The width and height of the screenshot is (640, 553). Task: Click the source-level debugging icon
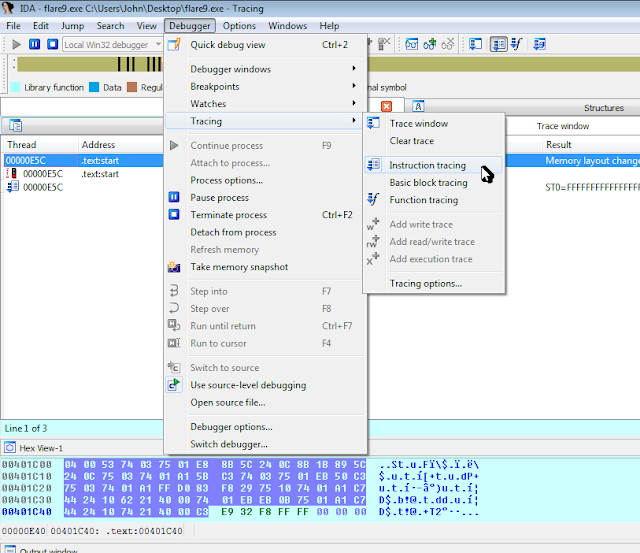174,385
